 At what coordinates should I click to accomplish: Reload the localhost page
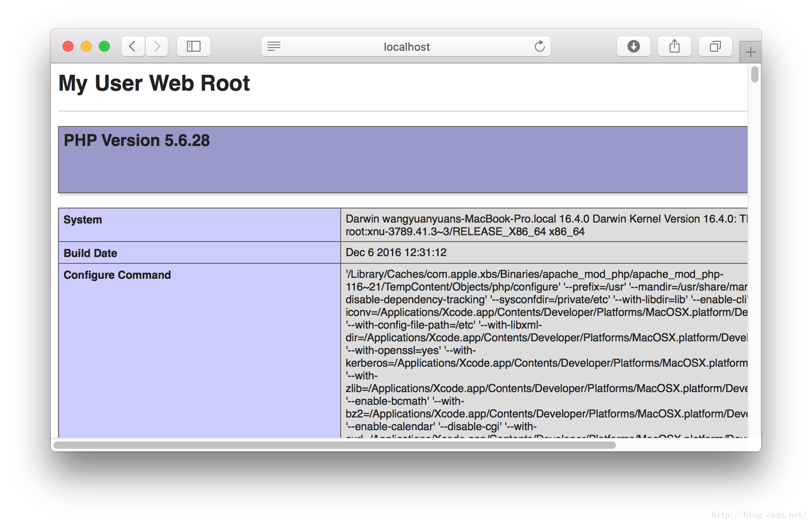[539, 46]
